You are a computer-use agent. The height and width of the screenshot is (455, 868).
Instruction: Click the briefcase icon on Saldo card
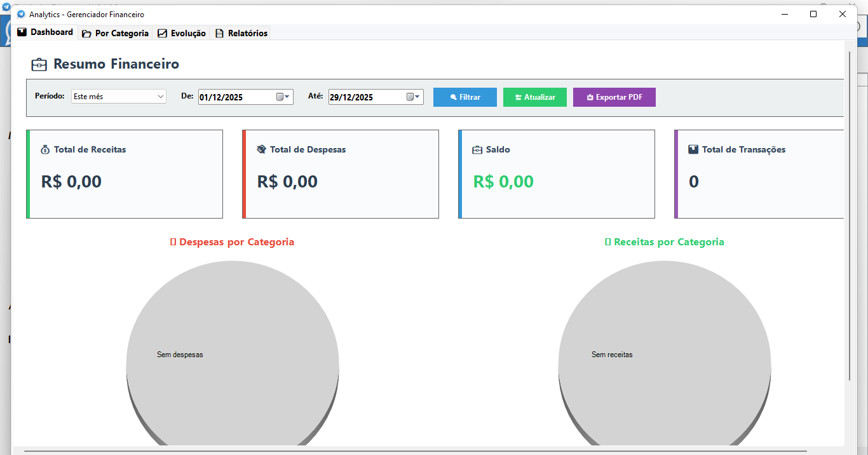477,150
